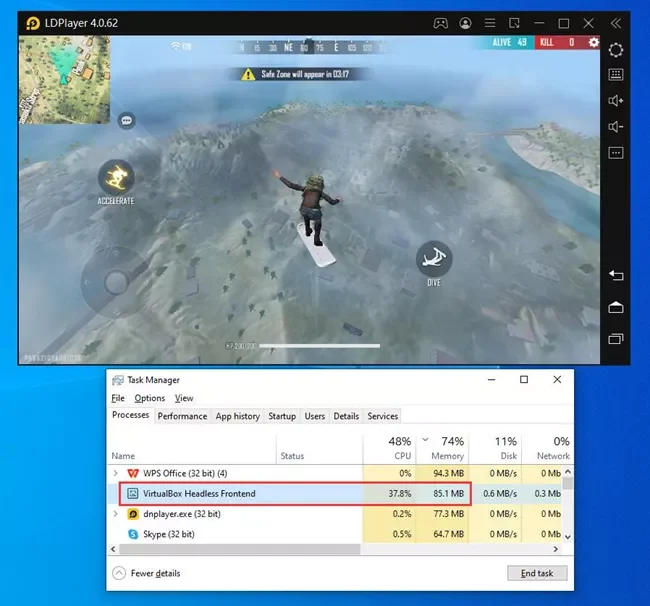The width and height of the screenshot is (650, 606).
Task: Click VirtualBox 85.1 MB memory value
Action: [449, 493]
